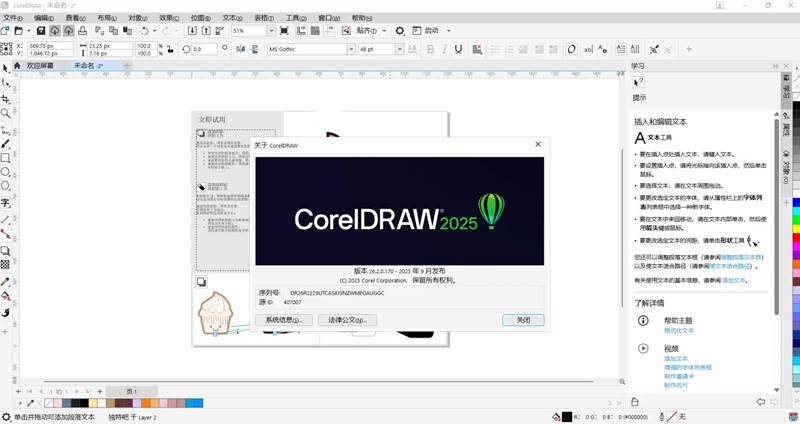
Task: Select the Ellipse tool
Action: point(6,172)
